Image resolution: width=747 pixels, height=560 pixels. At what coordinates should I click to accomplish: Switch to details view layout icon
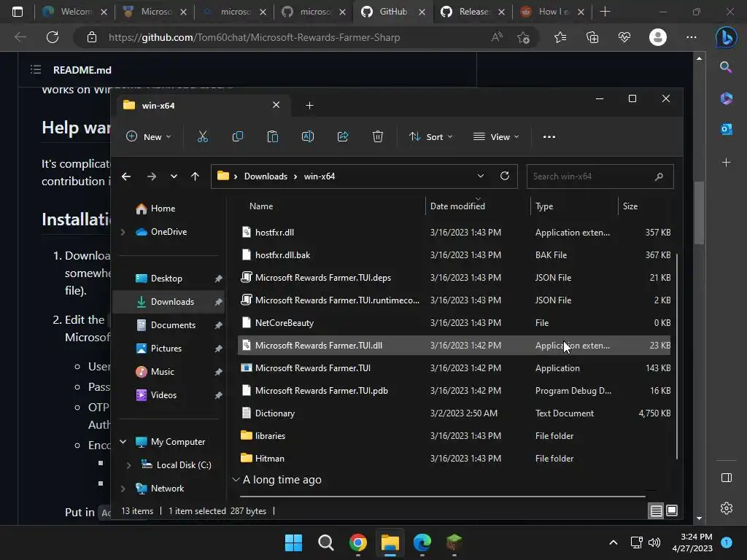[x=656, y=511]
